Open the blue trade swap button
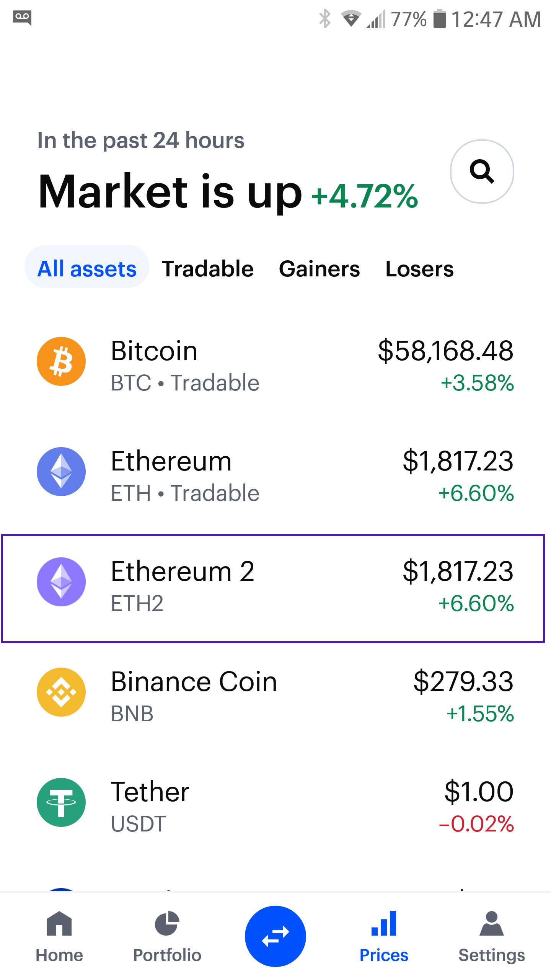The width and height of the screenshot is (551, 980). pos(275,936)
